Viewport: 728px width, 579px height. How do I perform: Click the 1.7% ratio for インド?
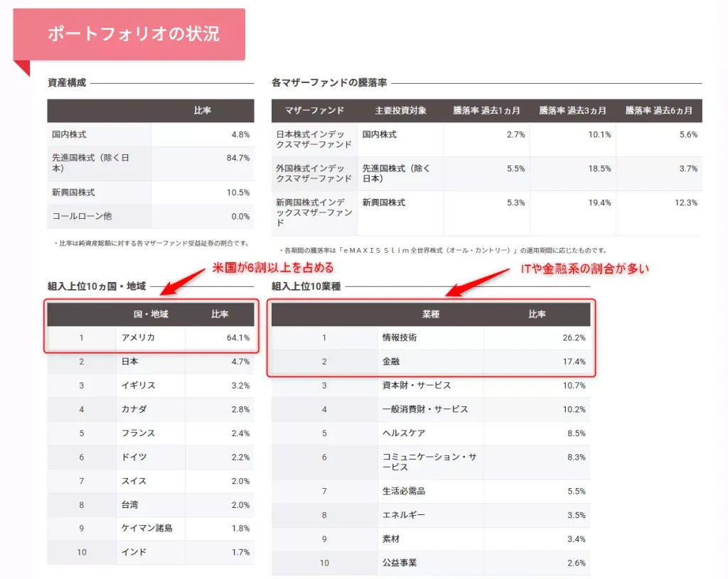coord(240,552)
